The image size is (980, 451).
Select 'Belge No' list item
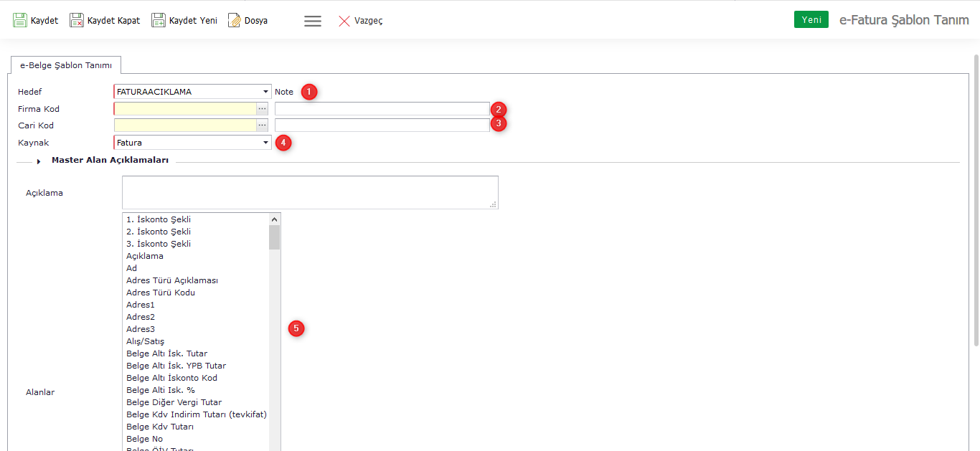coord(144,439)
